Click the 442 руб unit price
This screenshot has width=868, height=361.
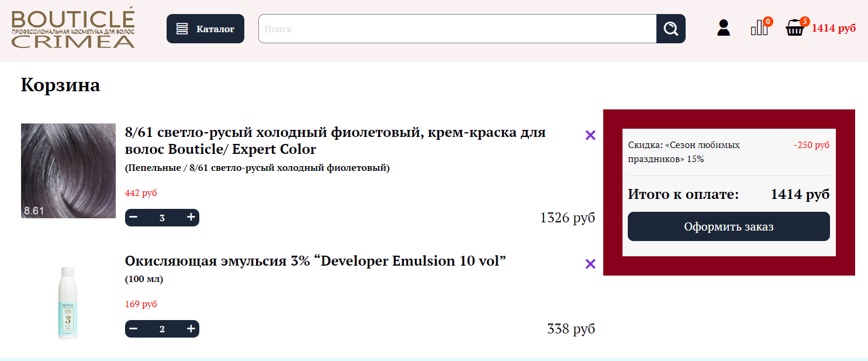[x=141, y=193]
